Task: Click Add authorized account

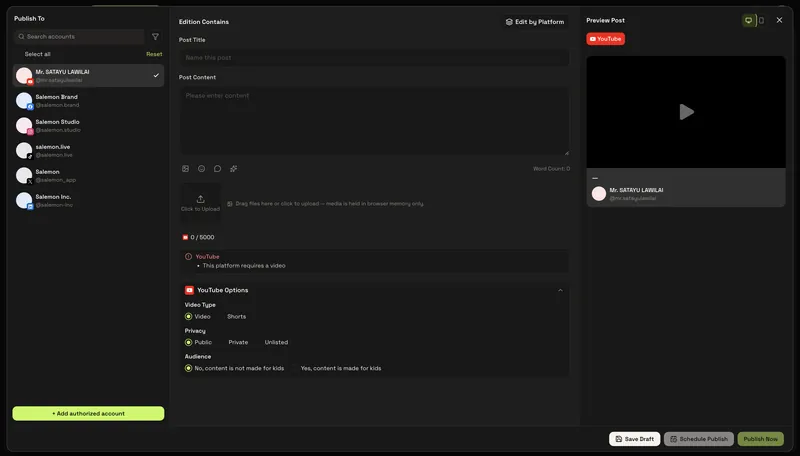Action: [x=88, y=414]
